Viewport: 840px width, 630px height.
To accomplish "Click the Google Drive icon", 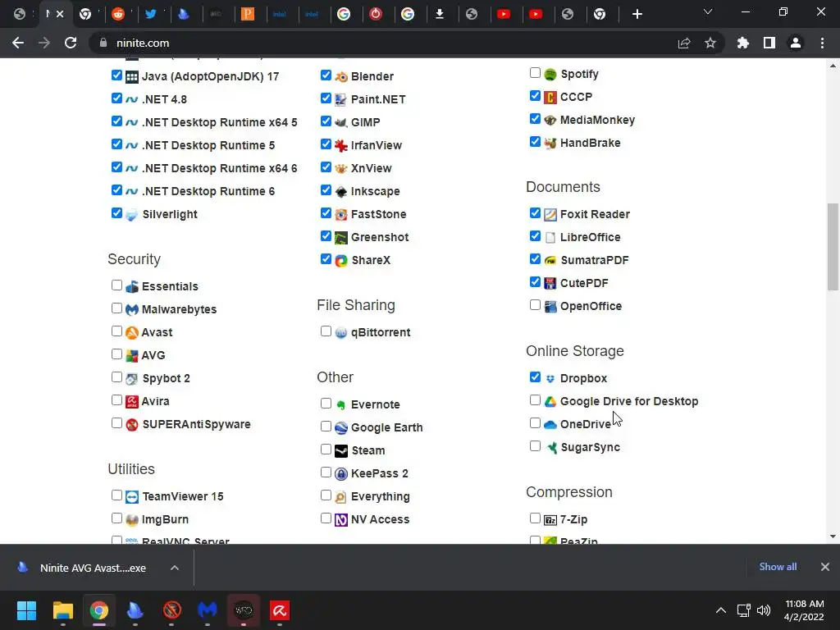I will point(550,402).
